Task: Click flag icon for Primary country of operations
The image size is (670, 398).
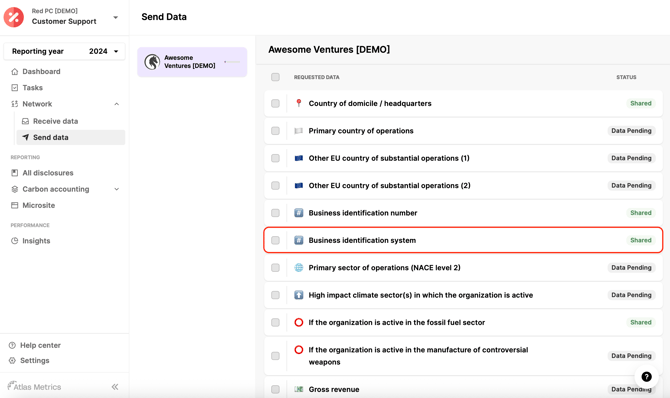Action: pyautogui.click(x=299, y=131)
